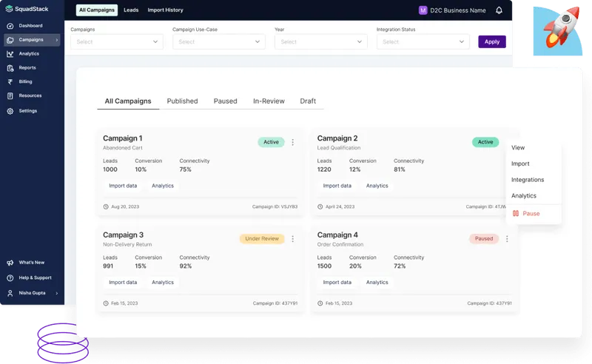
Task: Click the Non-Delivery Return subtitle
Action: tap(127, 245)
